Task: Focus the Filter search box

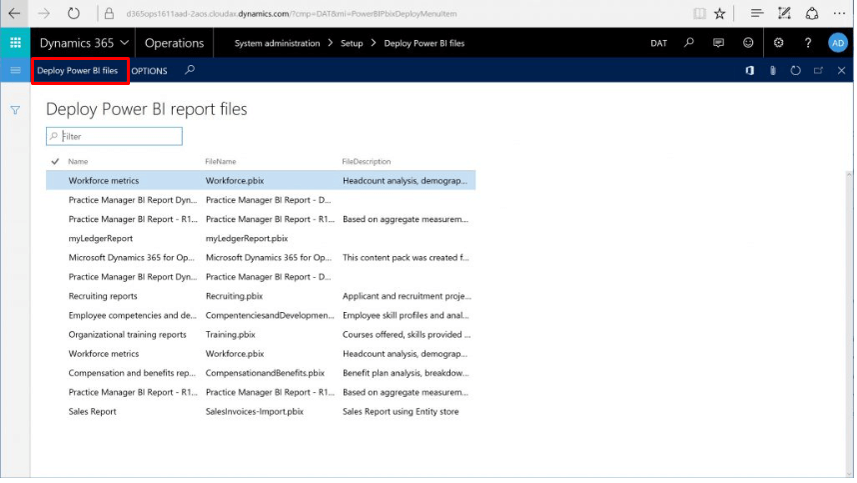Action: [x=114, y=136]
